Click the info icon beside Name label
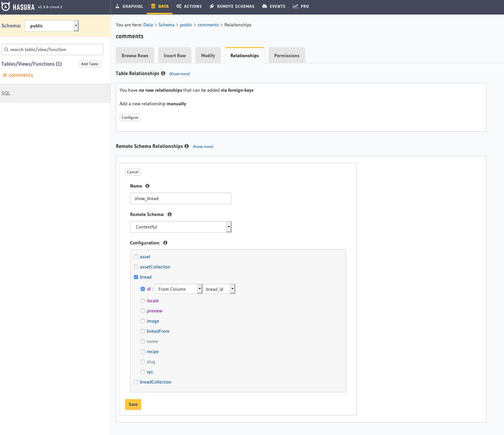 [x=147, y=186]
